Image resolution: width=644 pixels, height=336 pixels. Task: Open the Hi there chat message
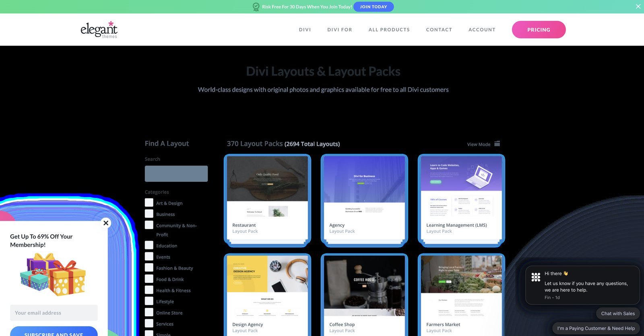point(582,285)
